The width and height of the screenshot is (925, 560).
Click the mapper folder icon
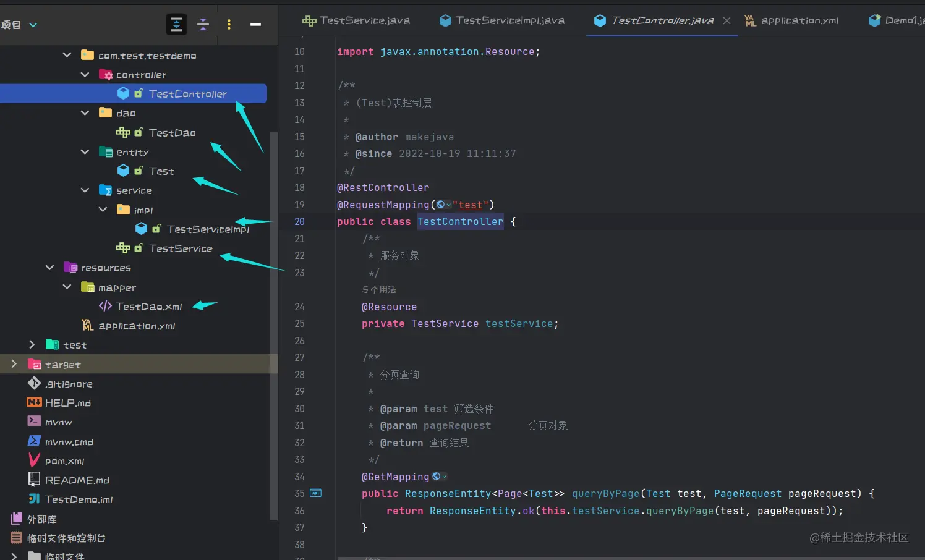point(87,287)
